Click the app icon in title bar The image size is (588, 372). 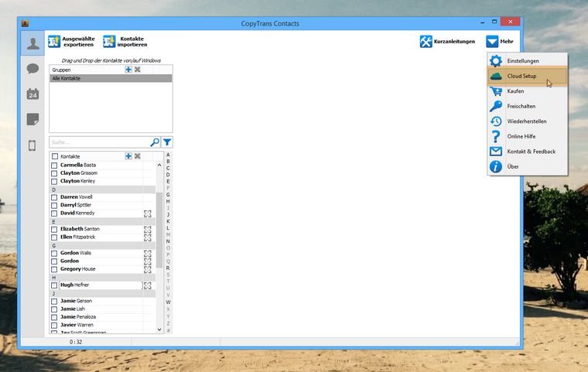click(x=25, y=23)
